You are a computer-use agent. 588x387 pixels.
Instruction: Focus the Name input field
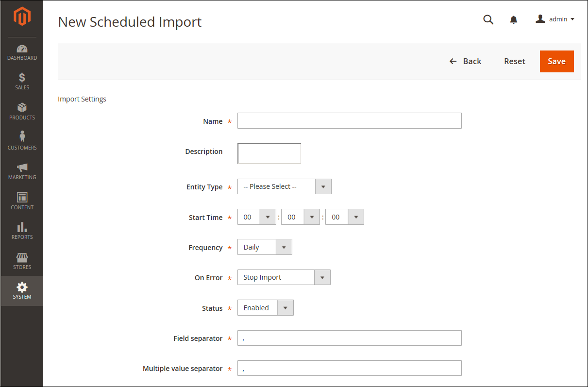point(350,121)
